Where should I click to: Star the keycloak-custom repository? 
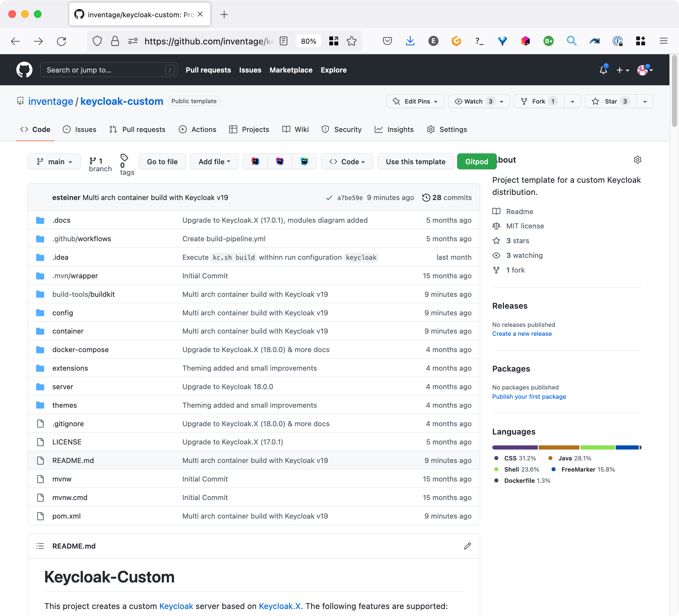[611, 101]
